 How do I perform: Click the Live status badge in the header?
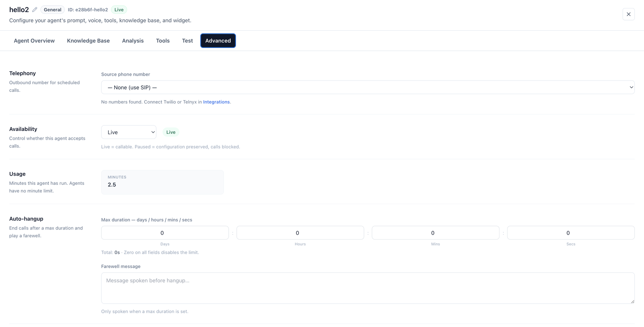tap(119, 10)
